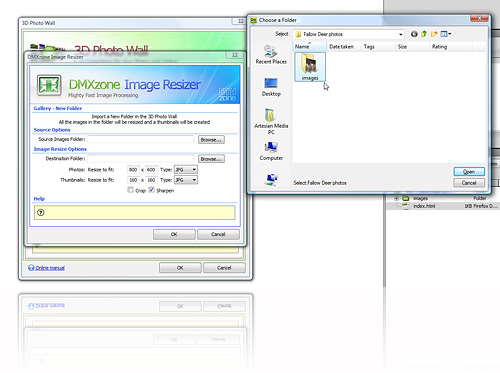Open the View menu icon
This screenshot has height=373, width=500.
(446, 34)
